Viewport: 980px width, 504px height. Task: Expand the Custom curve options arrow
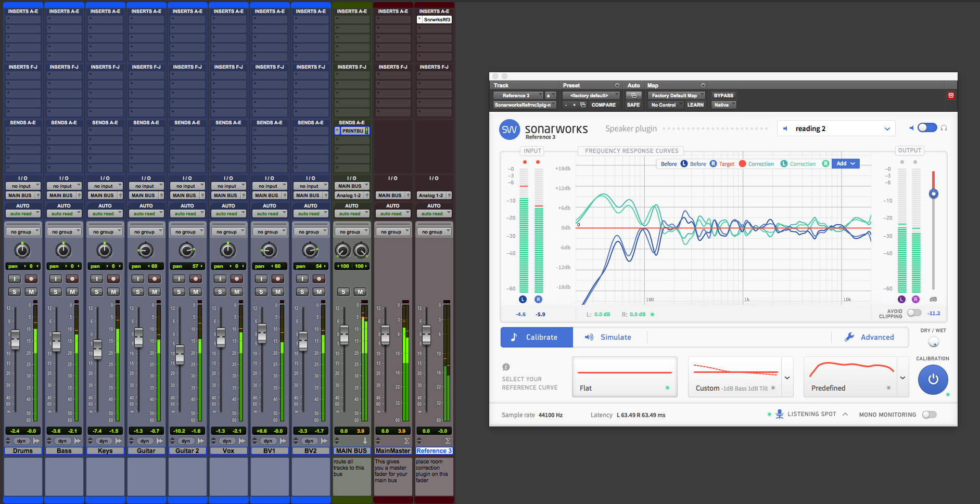tap(787, 378)
